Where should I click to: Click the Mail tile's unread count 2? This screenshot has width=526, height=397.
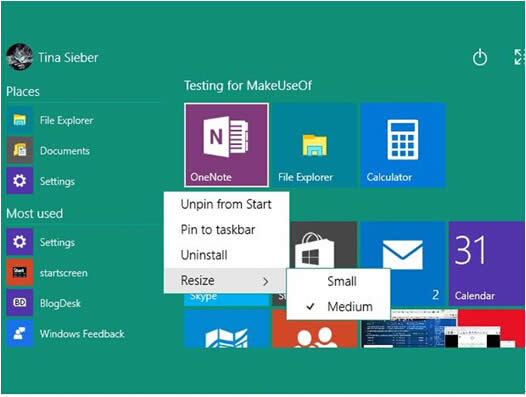click(x=435, y=295)
